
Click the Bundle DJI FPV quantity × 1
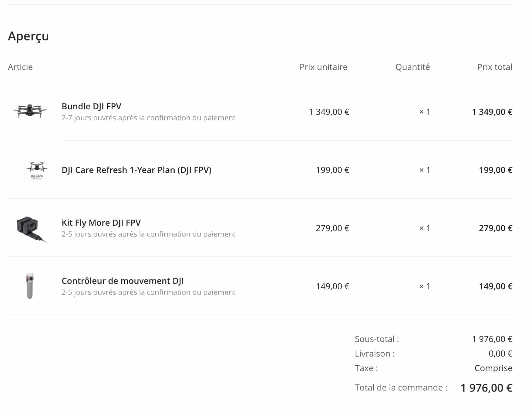[425, 112]
